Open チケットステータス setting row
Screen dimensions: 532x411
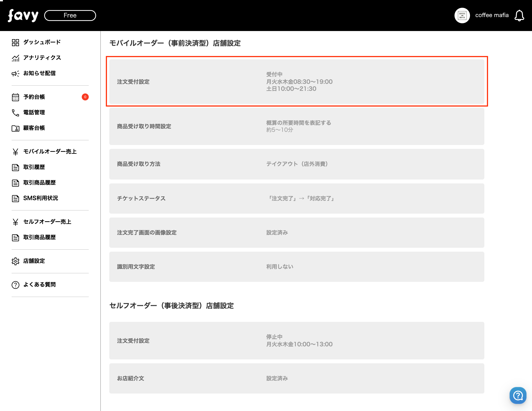click(x=296, y=199)
